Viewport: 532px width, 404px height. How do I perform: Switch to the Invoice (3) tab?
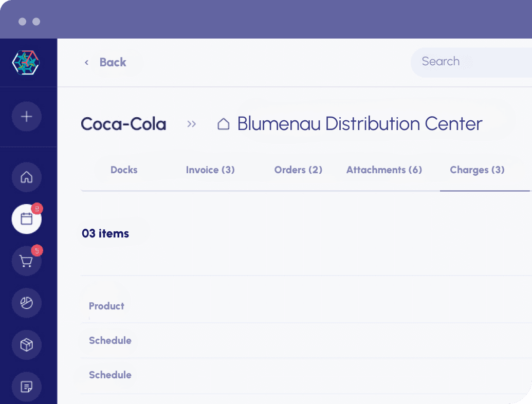point(210,170)
